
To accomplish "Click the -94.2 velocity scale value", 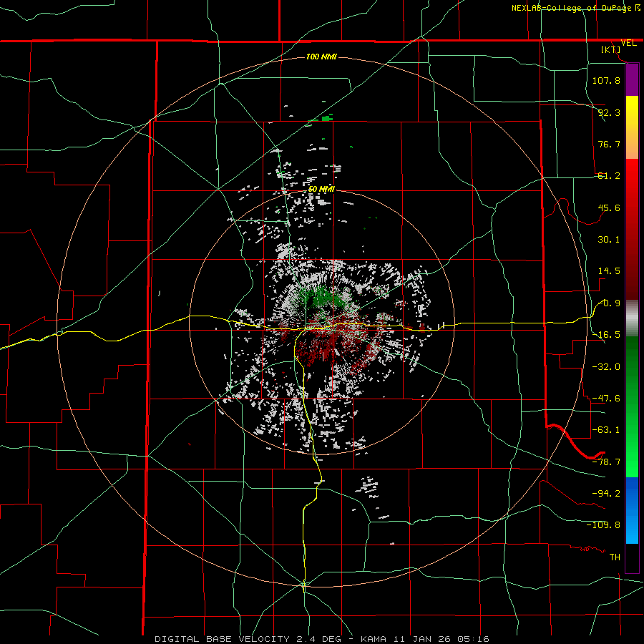I will [606, 493].
